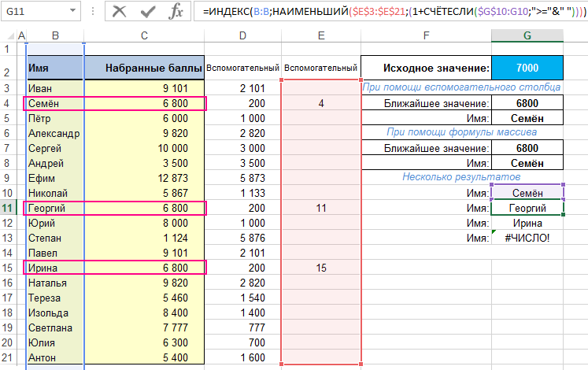
Task: Select row 11 header
Action: click(x=8, y=208)
